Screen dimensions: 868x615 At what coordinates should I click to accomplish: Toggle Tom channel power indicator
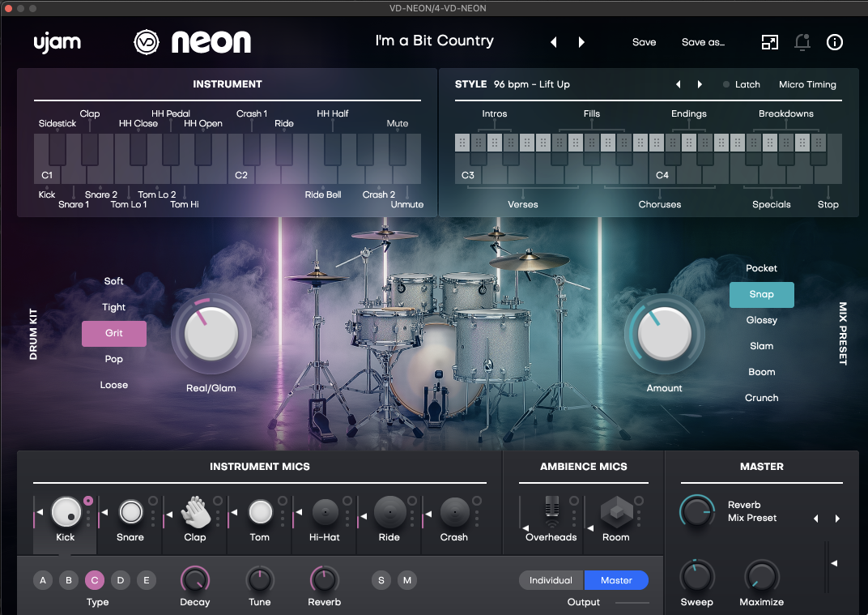coord(283,500)
